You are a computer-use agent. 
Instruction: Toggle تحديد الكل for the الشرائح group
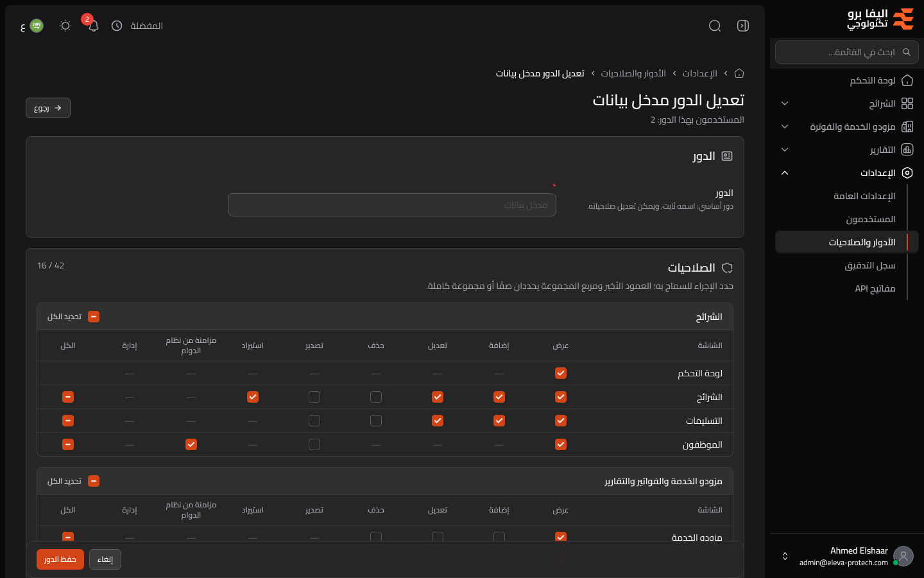[94, 317]
